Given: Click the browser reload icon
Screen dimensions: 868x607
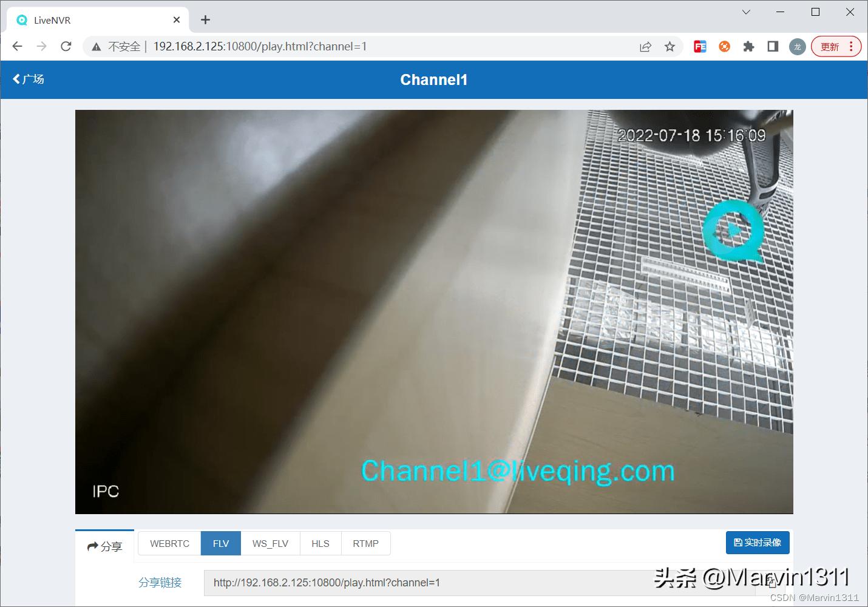Looking at the screenshot, I should point(66,46).
